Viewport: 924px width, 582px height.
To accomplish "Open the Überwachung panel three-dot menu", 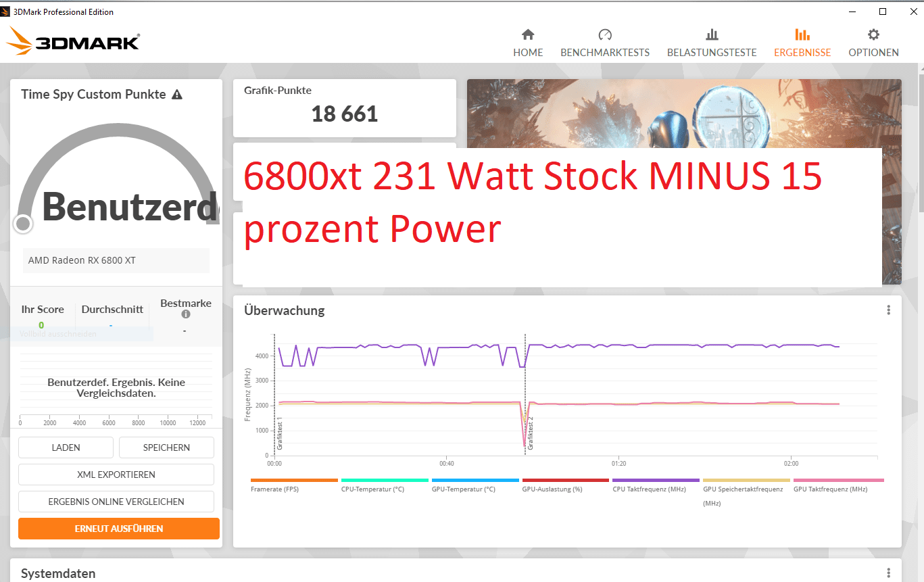I will (x=888, y=310).
